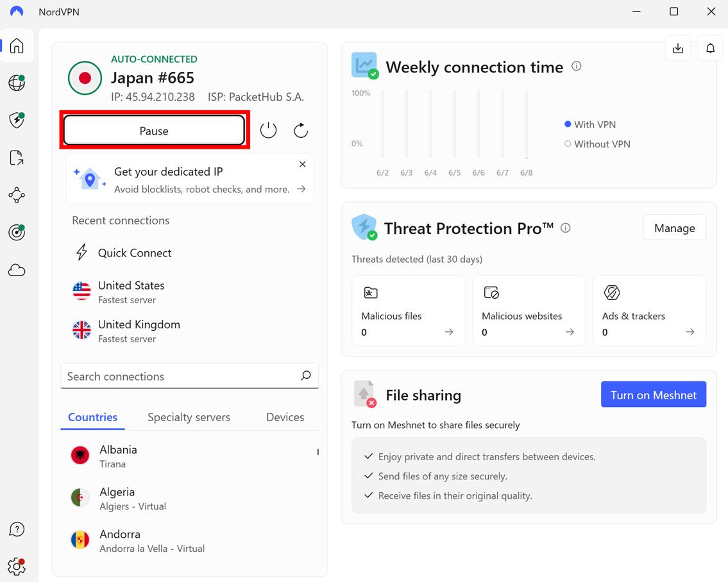Open the Threat Protection shield sidebar icon
The image size is (728, 582).
tap(17, 121)
